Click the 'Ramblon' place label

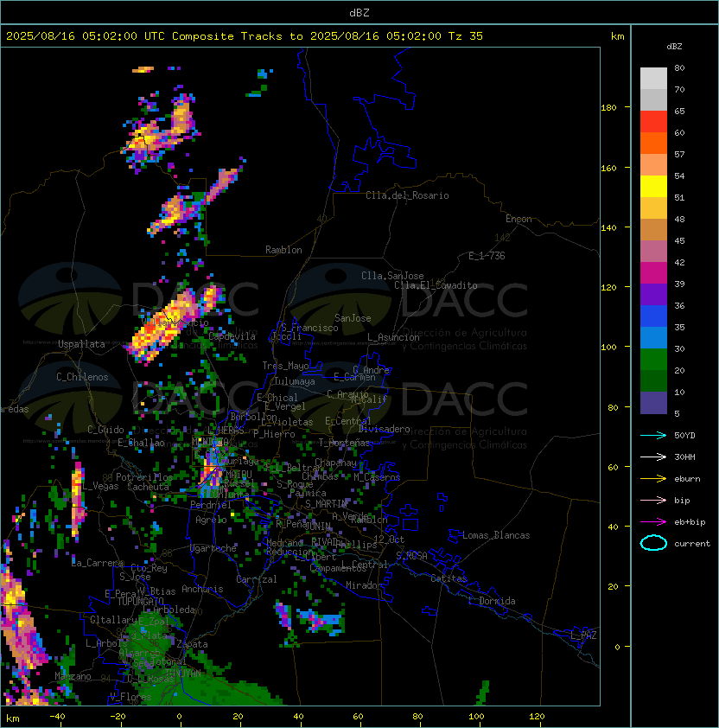283,250
